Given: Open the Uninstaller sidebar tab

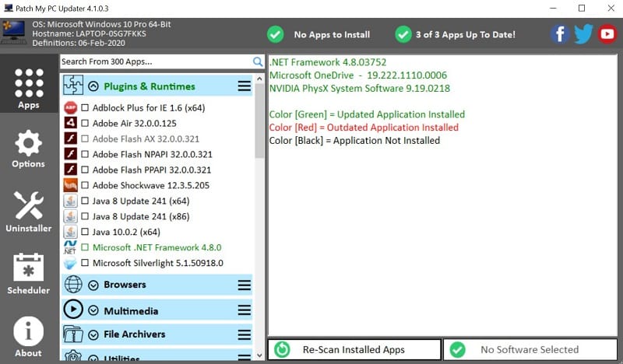Looking at the screenshot, I should pos(29,212).
